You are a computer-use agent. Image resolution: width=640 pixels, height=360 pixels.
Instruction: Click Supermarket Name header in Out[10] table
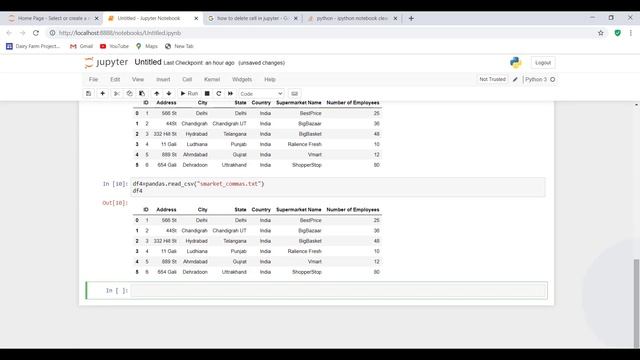298,209
